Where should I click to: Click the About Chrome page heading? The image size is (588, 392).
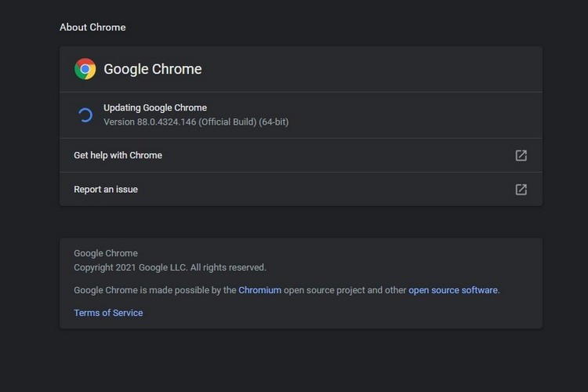click(x=93, y=27)
